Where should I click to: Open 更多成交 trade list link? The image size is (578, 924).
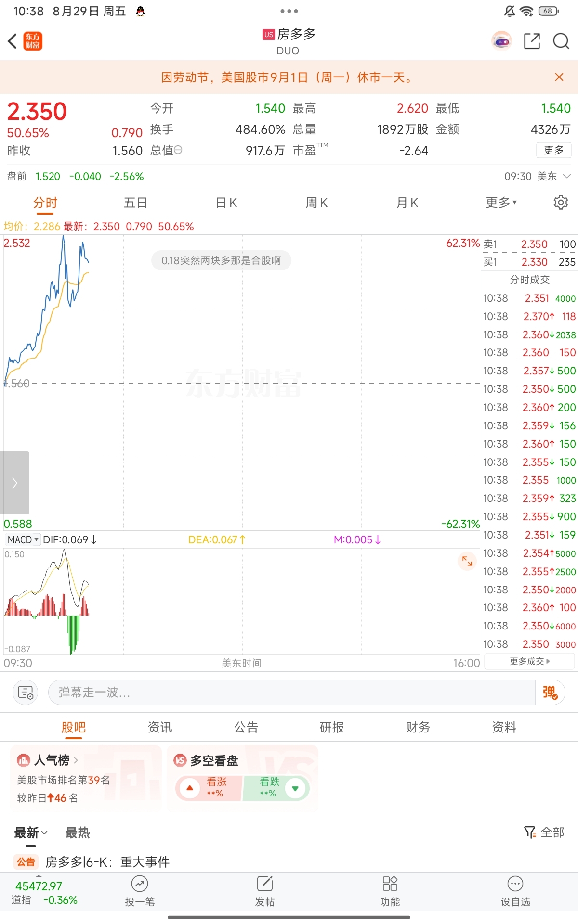click(529, 662)
